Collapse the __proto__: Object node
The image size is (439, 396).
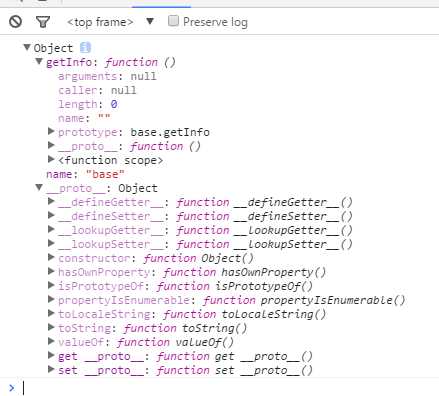tap(39, 187)
